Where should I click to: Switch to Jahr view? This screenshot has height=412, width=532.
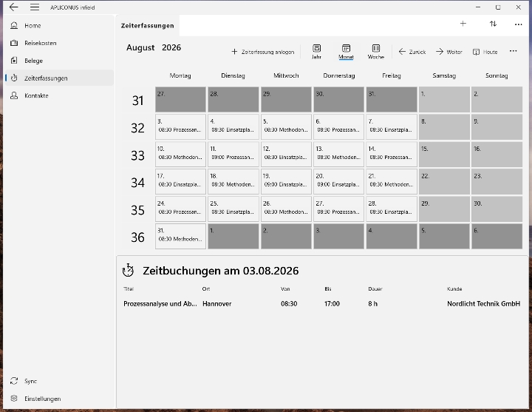[x=316, y=52]
